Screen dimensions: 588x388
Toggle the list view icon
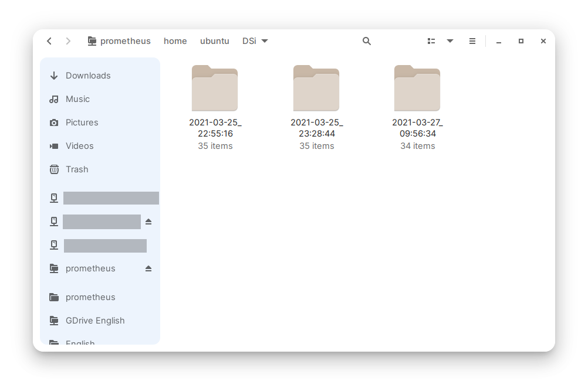[431, 41]
